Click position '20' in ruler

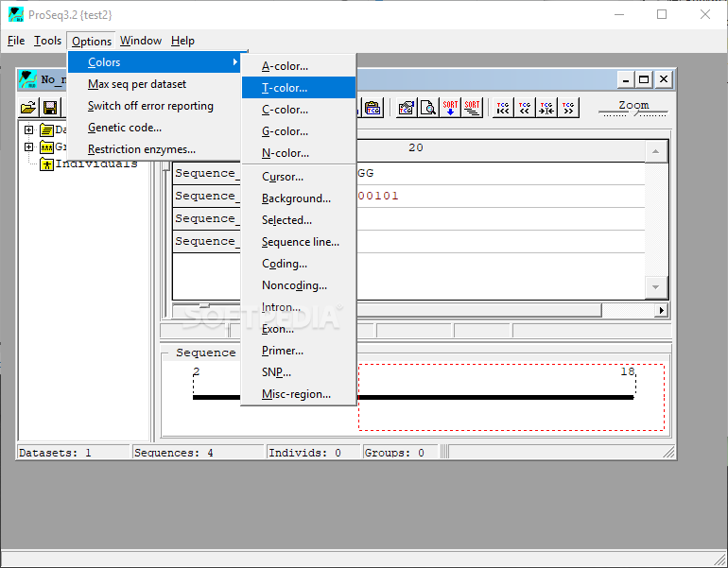click(x=416, y=147)
